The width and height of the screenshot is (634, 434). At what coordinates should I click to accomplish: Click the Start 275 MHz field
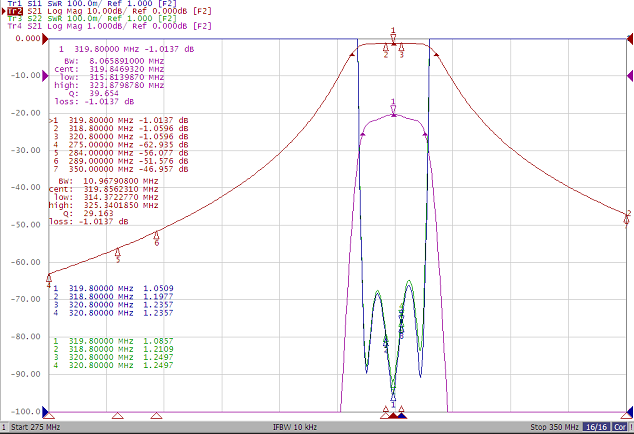[x=36, y=427]
